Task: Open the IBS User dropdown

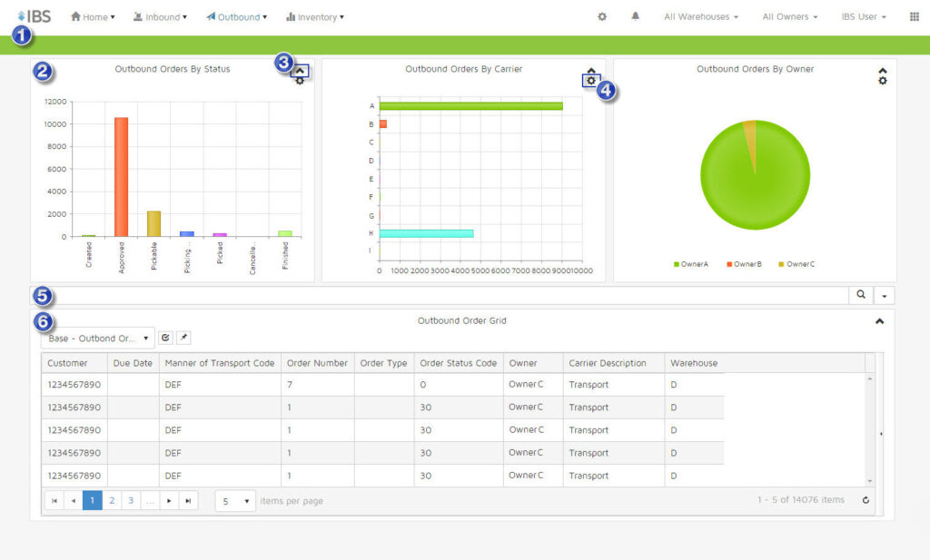Action: pos(864,16)
